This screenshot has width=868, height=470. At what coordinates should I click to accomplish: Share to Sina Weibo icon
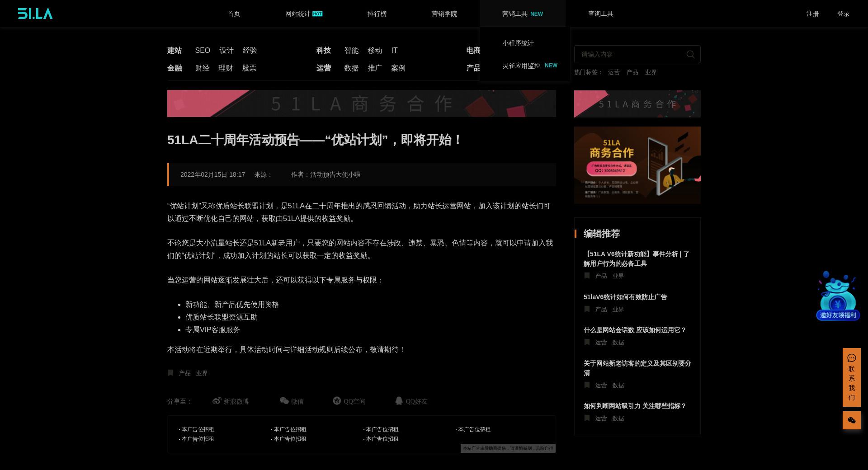(x=217, y=401)
